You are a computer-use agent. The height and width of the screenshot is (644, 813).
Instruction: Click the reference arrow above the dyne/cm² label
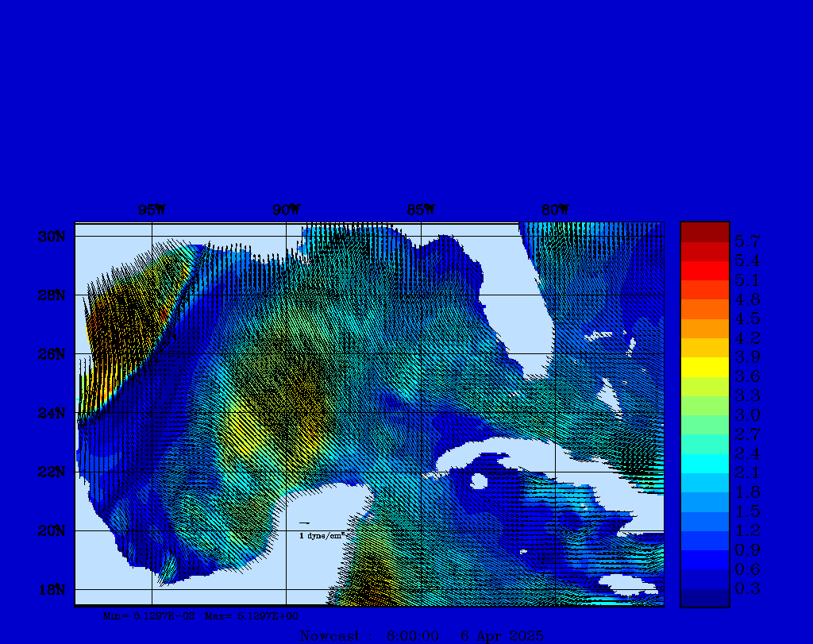click(305, 523)
